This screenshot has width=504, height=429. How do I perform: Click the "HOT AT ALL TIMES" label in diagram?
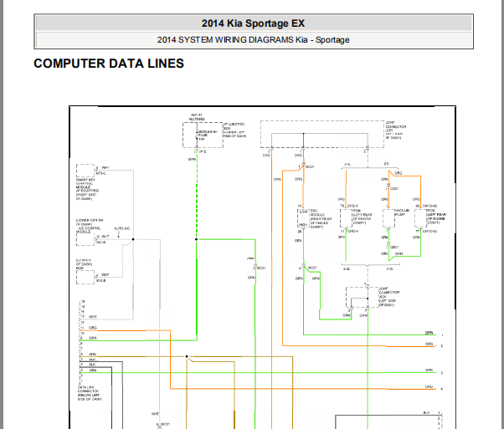point(197,117)
